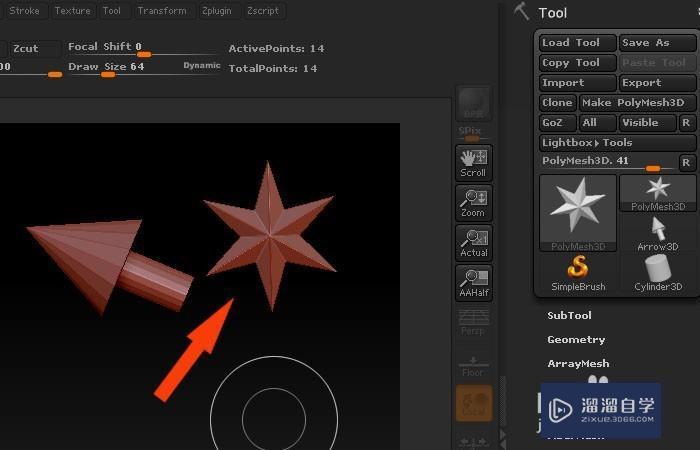This screenshot has height=450, width=700.
Task: Toggle the Persp perspective button
Action: point(474,323)
